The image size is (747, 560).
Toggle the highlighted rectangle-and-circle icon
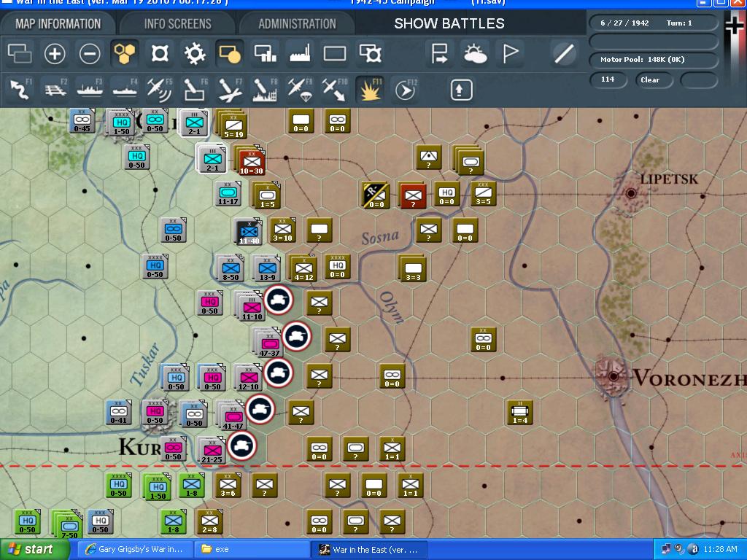coord(230,53)
